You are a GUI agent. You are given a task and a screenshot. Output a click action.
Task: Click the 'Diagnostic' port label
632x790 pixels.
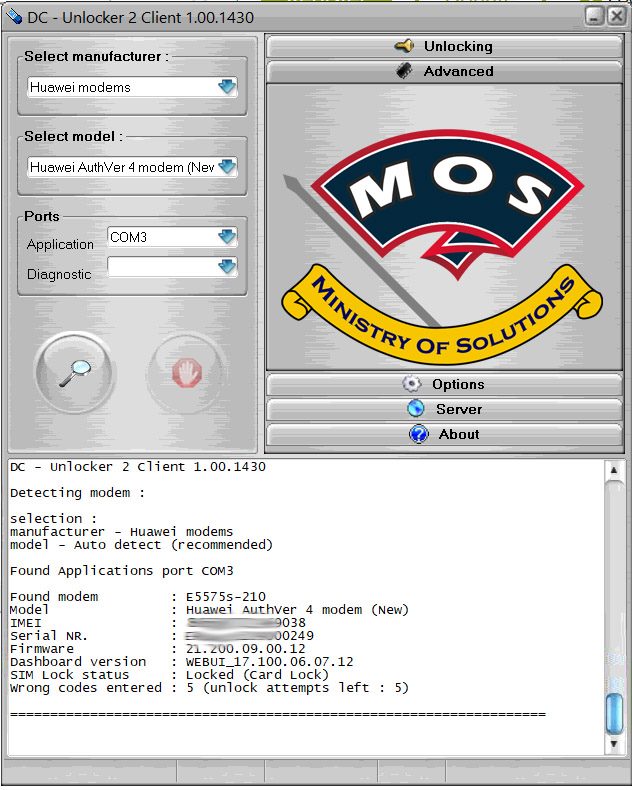tap(59, 274)
